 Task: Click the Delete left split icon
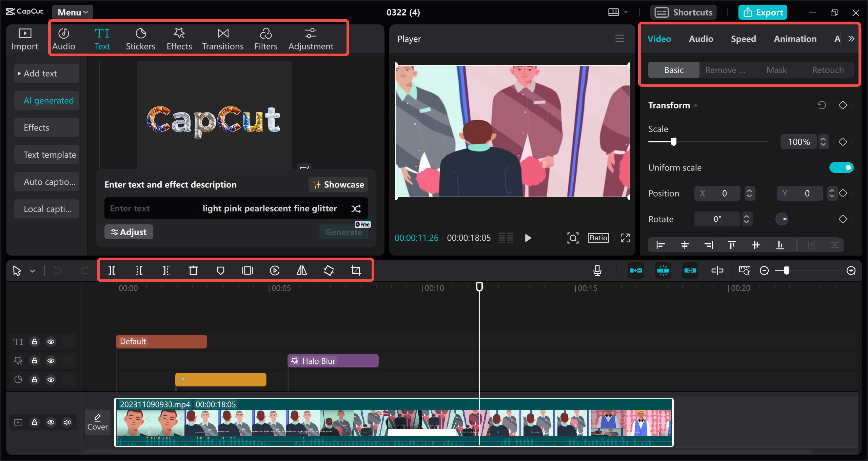(139, 270)
